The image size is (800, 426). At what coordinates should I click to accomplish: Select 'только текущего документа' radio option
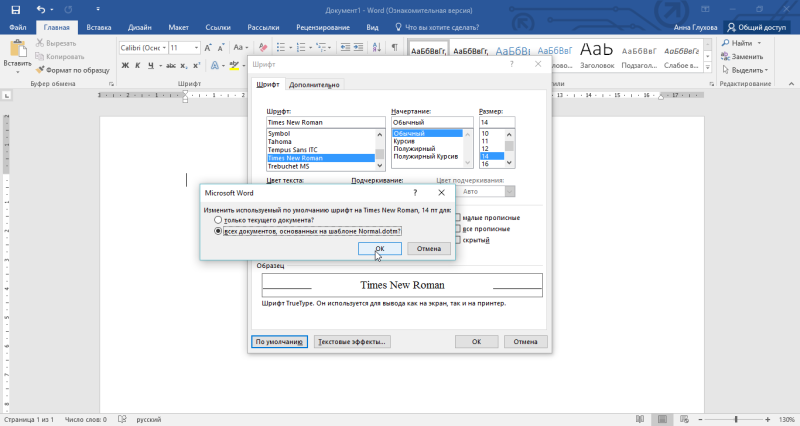pyautogui.click(x=219, y=220)
